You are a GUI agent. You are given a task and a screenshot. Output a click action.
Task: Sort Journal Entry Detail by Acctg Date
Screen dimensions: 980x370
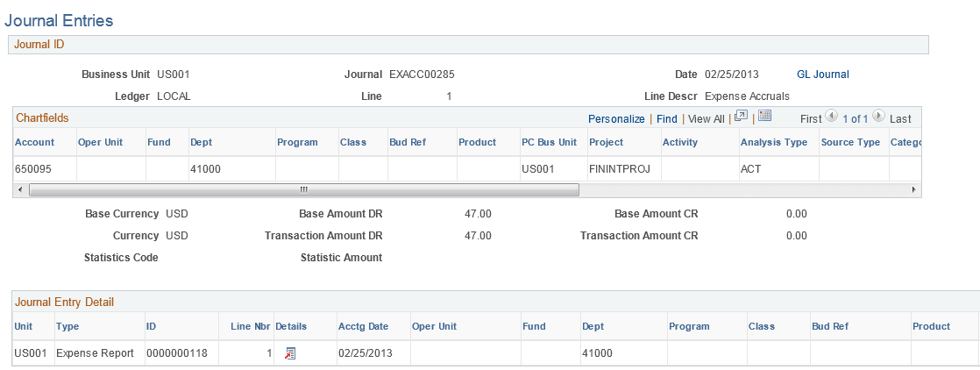363,326
